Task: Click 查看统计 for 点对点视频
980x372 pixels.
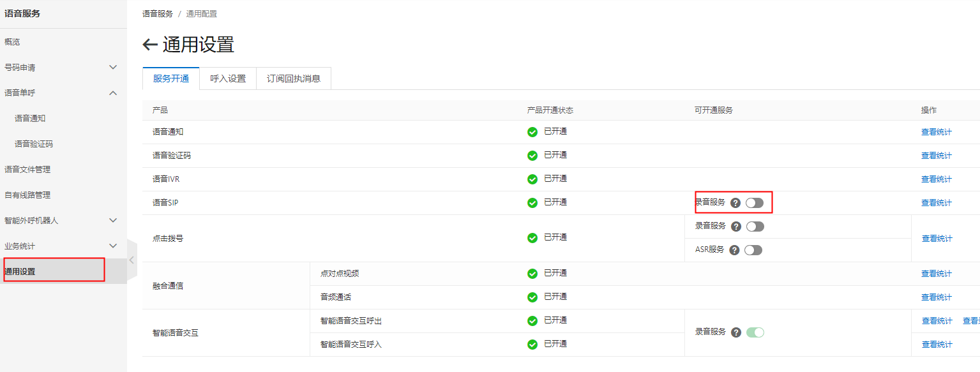Action: pyautogui.click(x=936, y=274)
